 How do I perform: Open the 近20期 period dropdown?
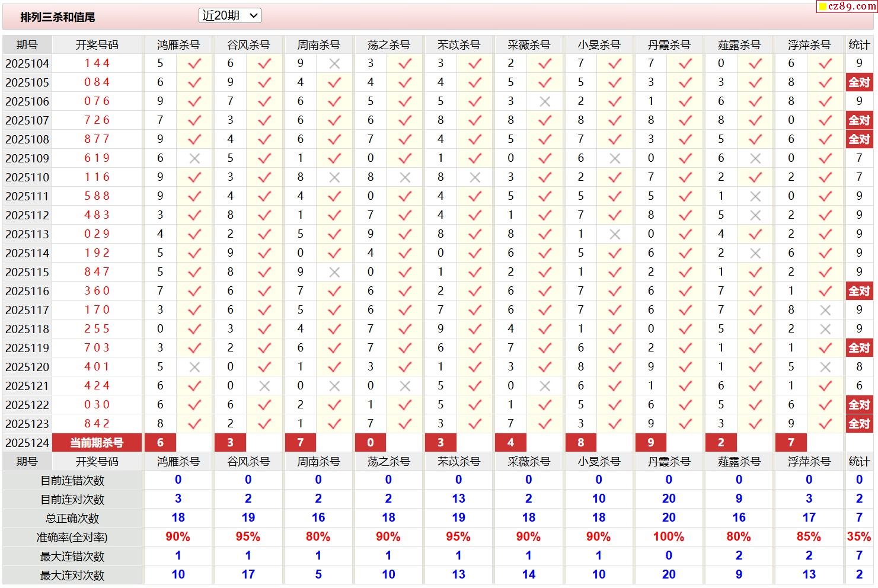pos(230,16)
